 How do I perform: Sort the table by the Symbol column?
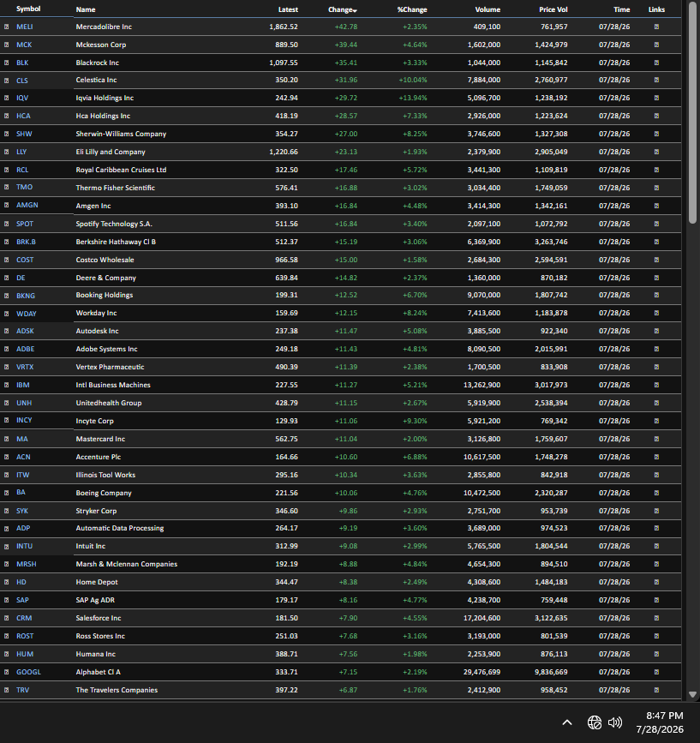click(28, 9)
